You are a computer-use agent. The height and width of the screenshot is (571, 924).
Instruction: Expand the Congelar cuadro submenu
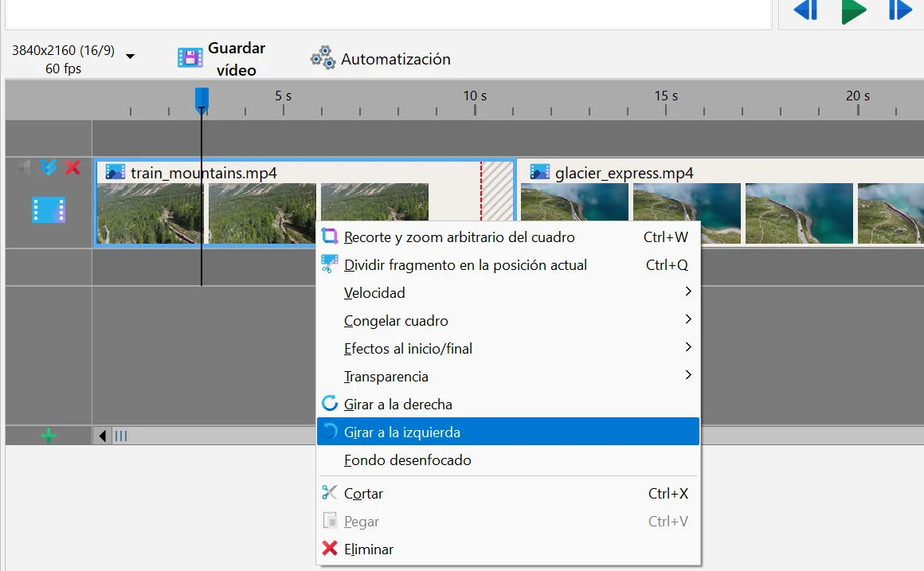tap(508, 320)
